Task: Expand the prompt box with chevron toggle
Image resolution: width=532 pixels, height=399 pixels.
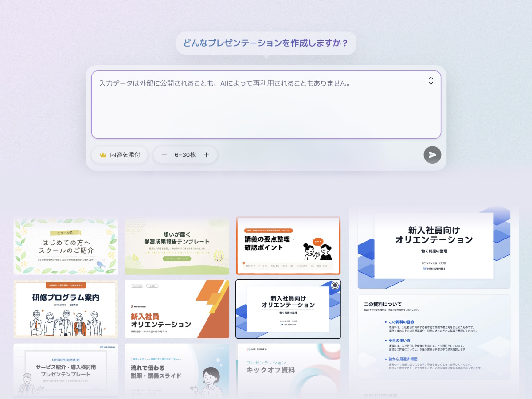Action: click(x=430, y=81)
